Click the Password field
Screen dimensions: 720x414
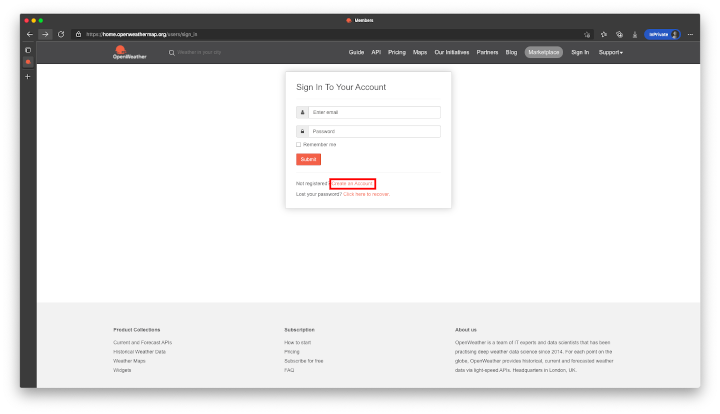tap(374, 131)
